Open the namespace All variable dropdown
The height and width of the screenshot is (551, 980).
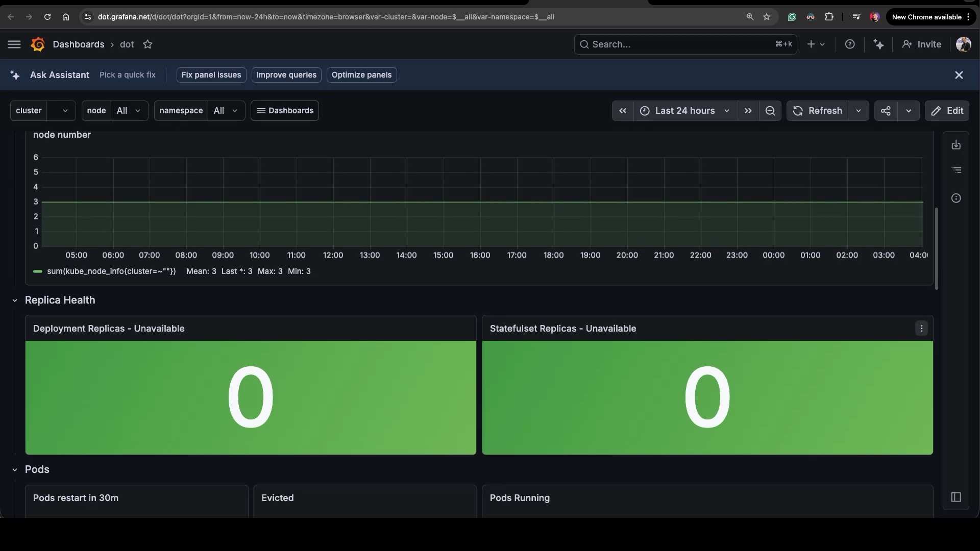(x=226, y=111)
